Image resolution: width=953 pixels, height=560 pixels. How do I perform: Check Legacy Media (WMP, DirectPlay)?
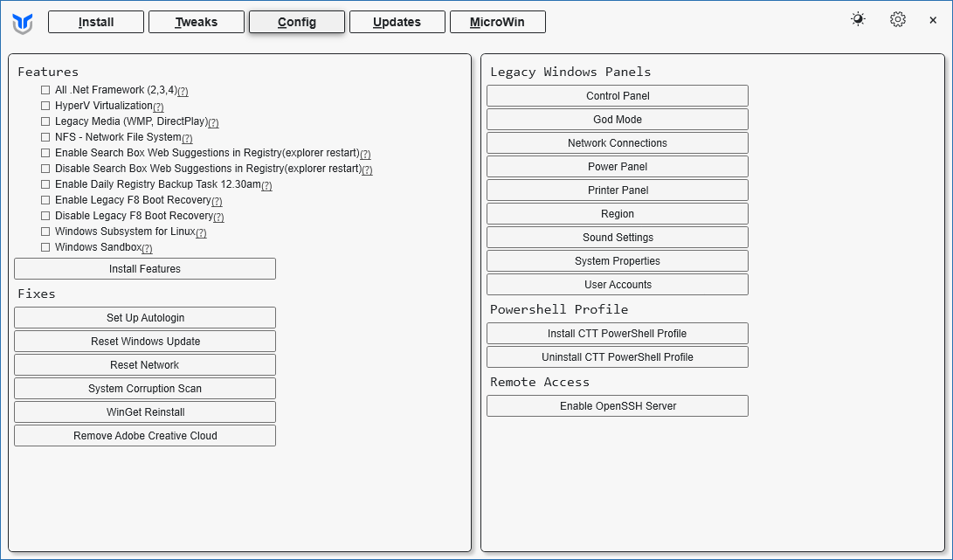click(x=45, y=121)
